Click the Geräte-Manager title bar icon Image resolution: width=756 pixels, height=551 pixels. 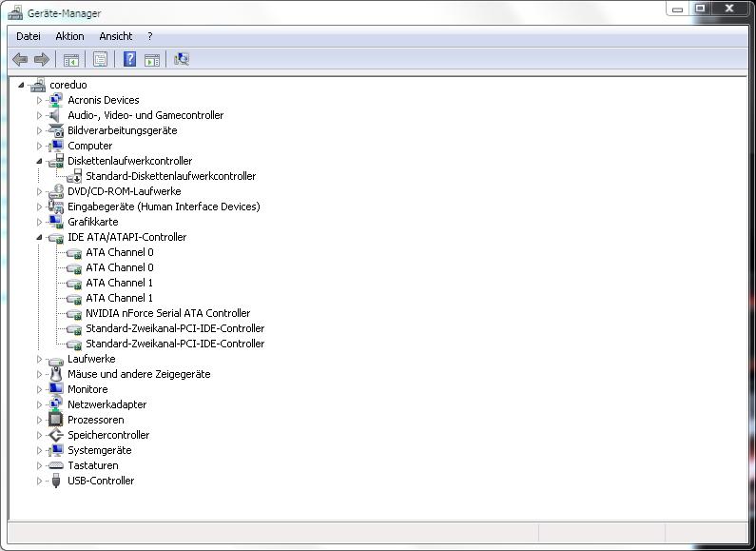[x=15, y=12]
